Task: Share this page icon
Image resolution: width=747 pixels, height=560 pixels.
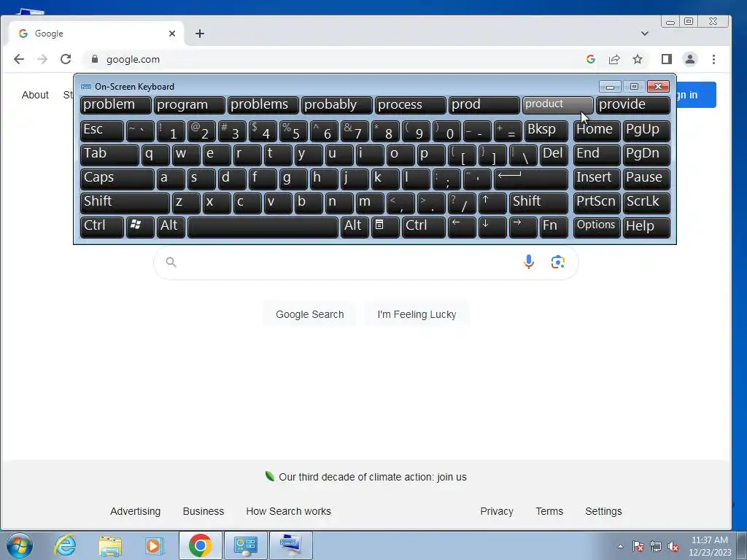Action: (x=614, y=59)
